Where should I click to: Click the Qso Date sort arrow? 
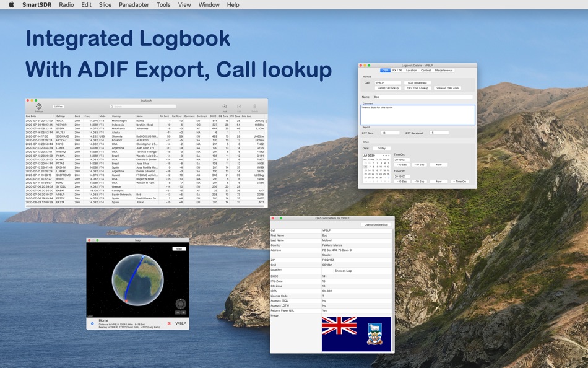[53, 116]
